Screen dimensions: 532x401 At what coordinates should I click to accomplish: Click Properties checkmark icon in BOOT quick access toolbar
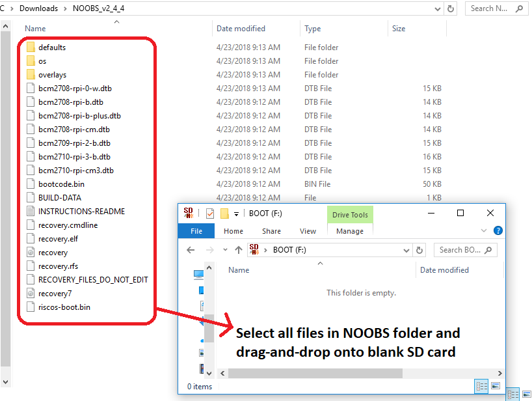click(x=210, y=214)
